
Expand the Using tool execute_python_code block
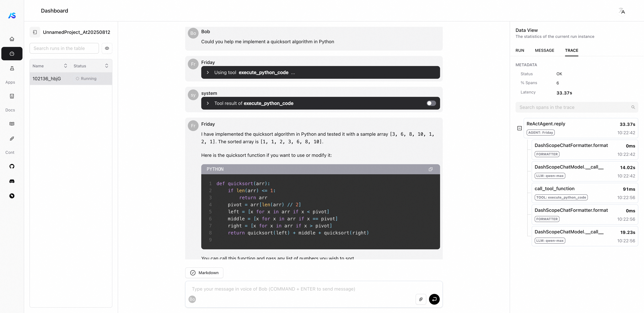click(208, 72)
